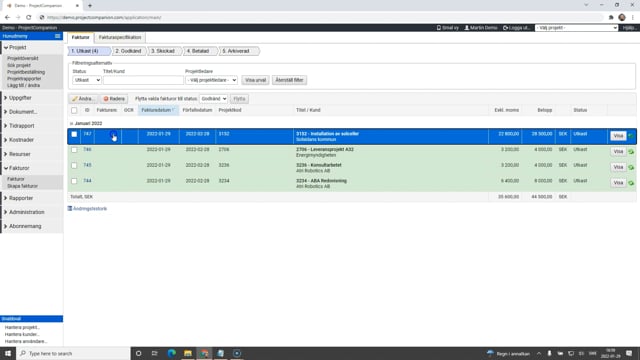Tick the checkbox for invoice 744
640x360 pixels.
[x=74, y=181]
